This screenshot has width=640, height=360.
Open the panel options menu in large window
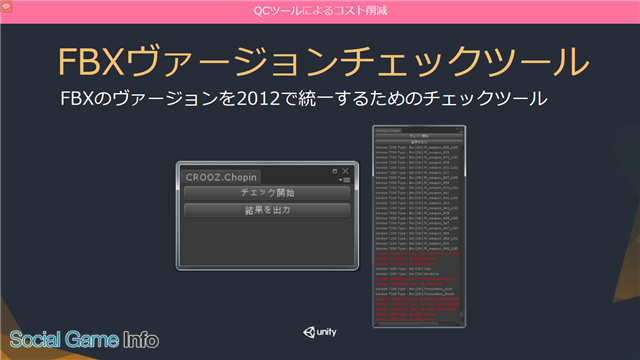pyautogui.click(x=345, y=180)
